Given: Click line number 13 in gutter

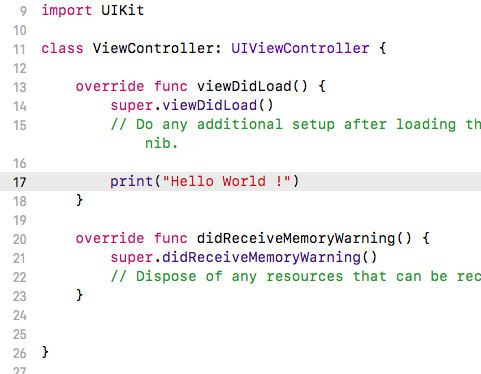Looking at the screenshot, I should 20,87.
